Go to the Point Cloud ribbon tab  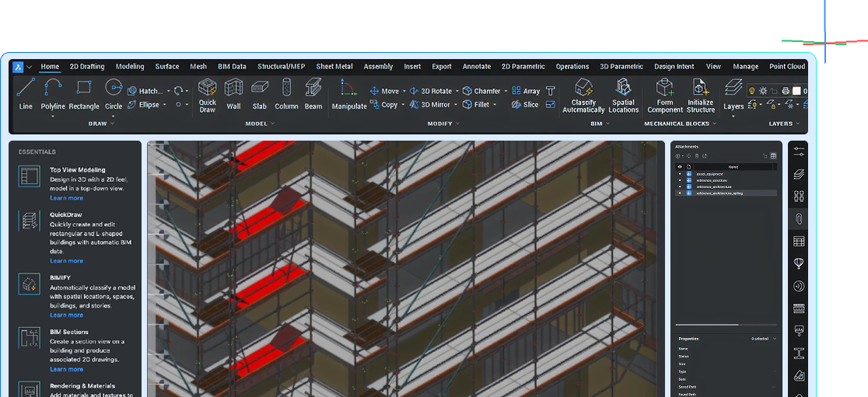tap(787, 66)
